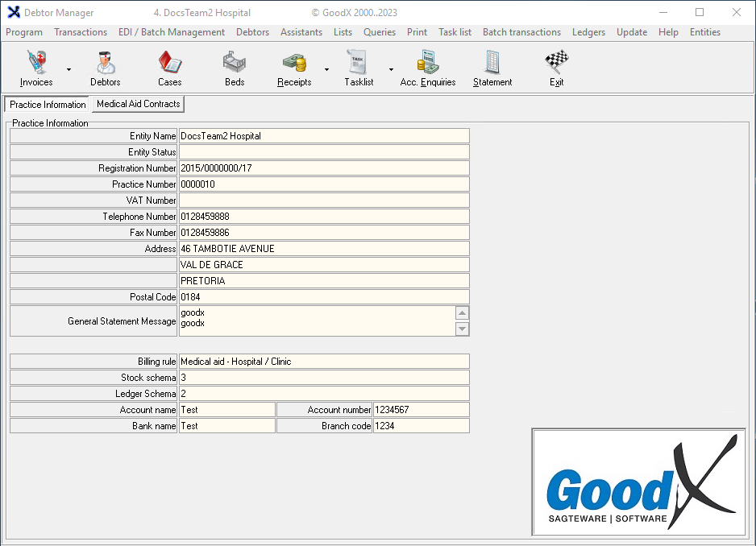This screenshot has width=756, height=546.
Task: Select the Practice Information tab
Action: click(48, 105)
